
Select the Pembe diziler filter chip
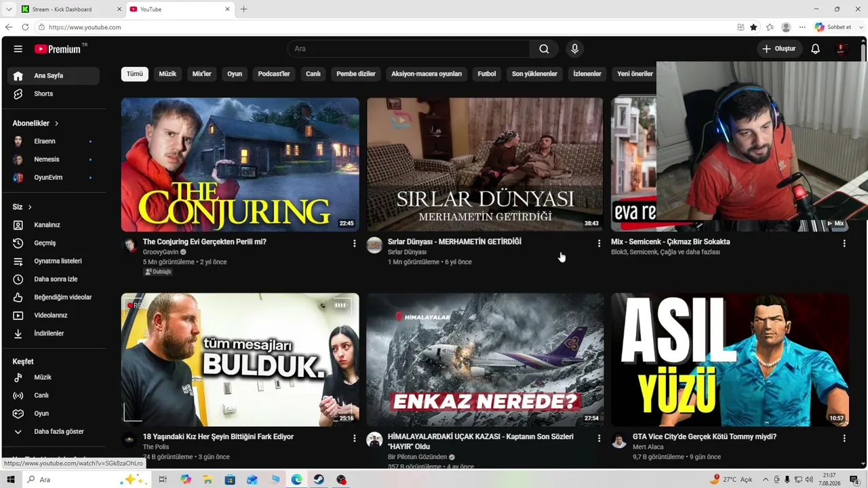click(x=356, y=74)
